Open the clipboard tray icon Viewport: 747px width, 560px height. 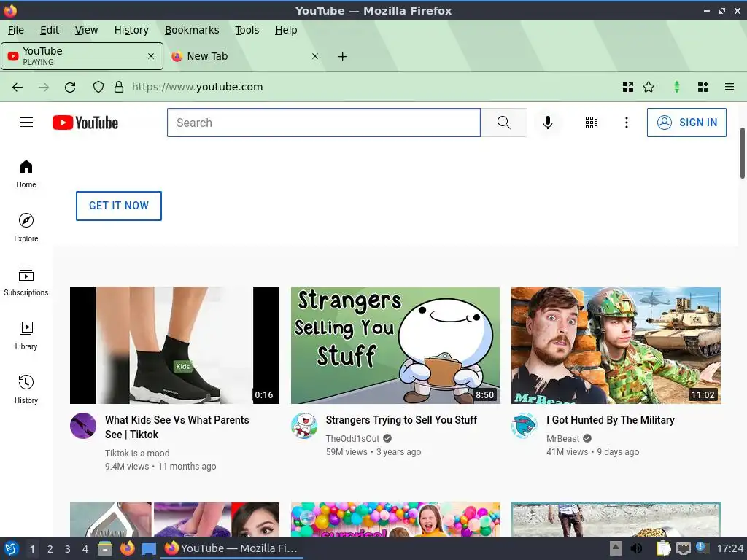click(x=663, y=548)
